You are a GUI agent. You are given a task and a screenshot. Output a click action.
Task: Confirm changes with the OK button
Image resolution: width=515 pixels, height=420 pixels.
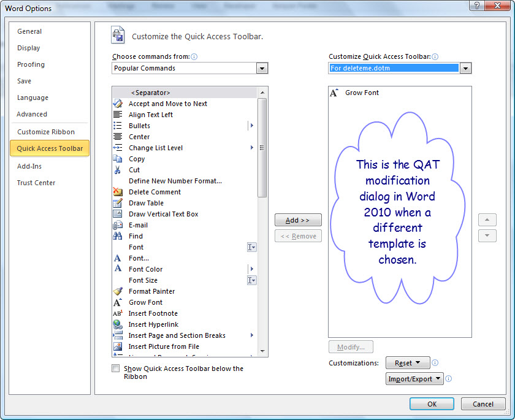click(432, 403)
